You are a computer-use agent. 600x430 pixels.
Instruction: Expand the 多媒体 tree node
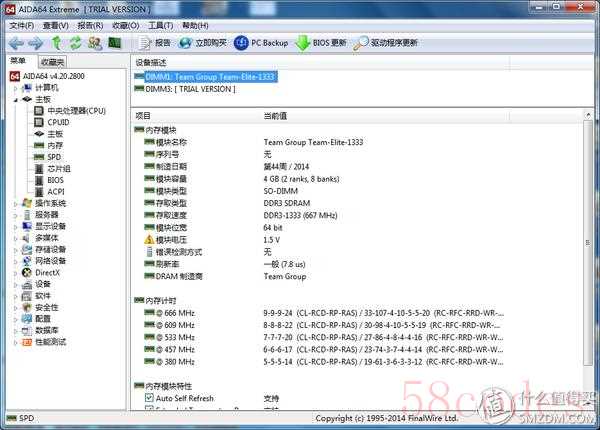coord(15,239)
